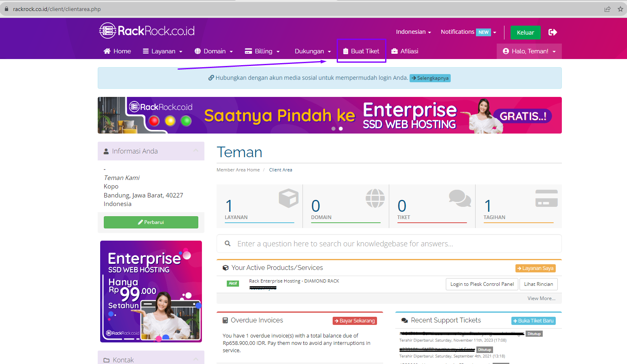Click the browser share page icon
The width and height of the screenshot is (627, 364).
607,9
